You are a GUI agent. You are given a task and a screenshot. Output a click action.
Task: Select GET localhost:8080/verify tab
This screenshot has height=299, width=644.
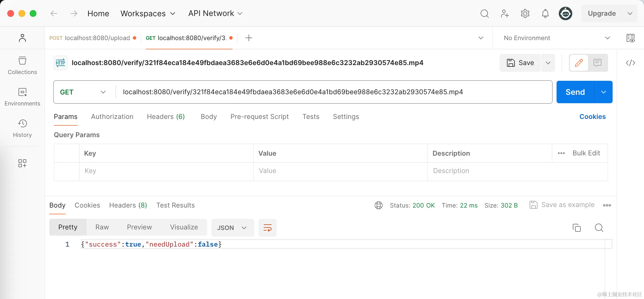tap(189, 38)
